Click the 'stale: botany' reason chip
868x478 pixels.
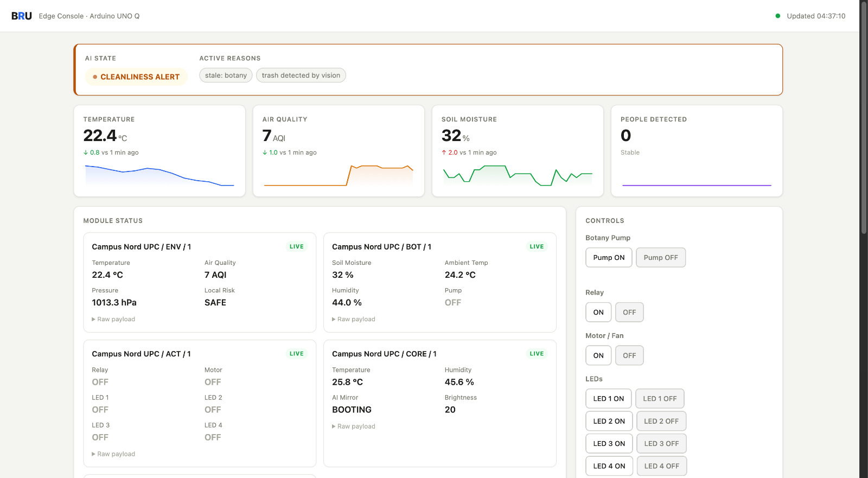coord(226,75)
